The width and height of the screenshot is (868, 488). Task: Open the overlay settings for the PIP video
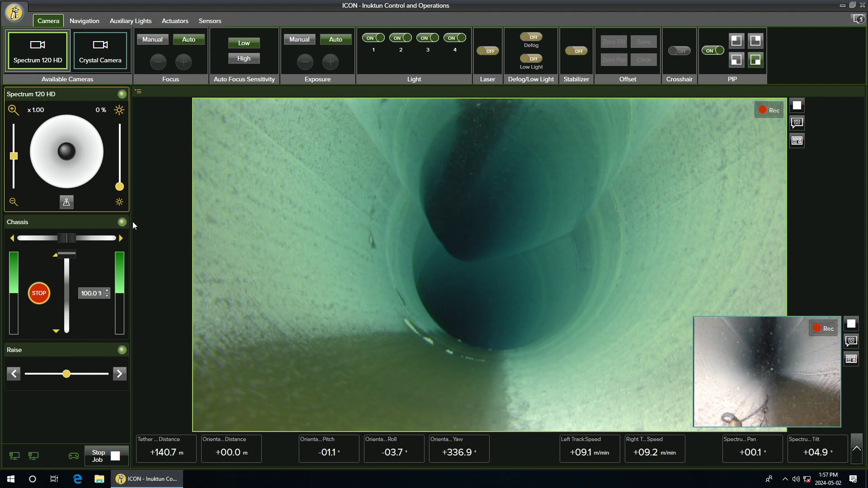(851, 359)
